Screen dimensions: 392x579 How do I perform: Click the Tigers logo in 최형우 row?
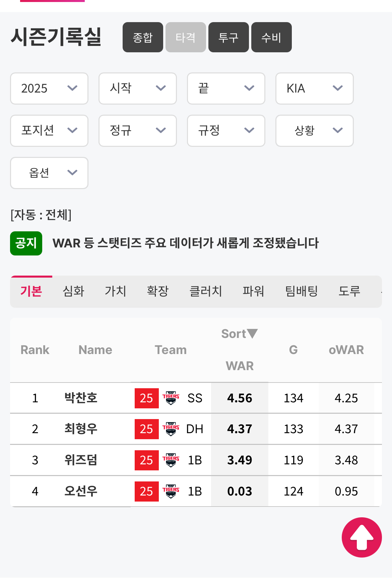(x=171, y=429)
